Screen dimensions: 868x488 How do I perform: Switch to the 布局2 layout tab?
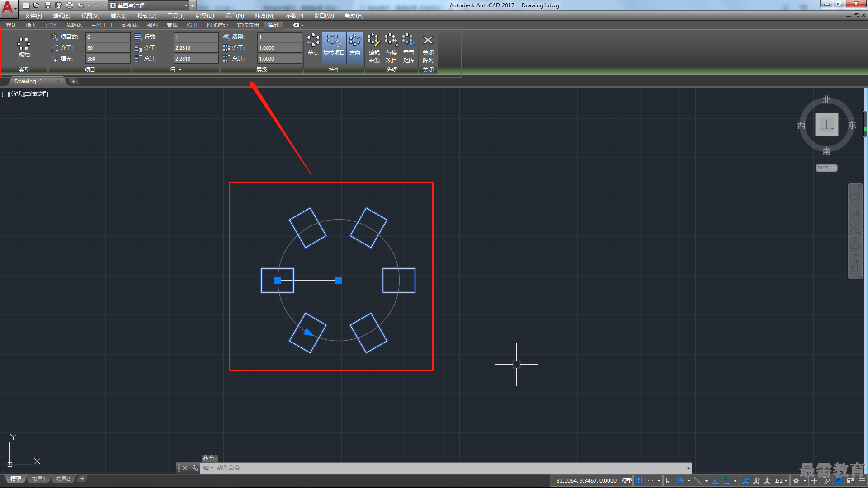(63, 479)
